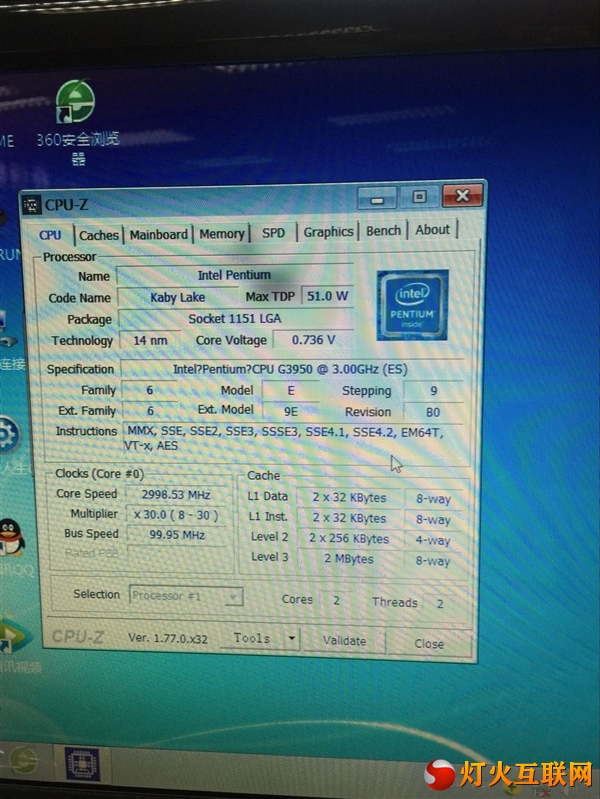Show the About tab

(x=432, y=230)
